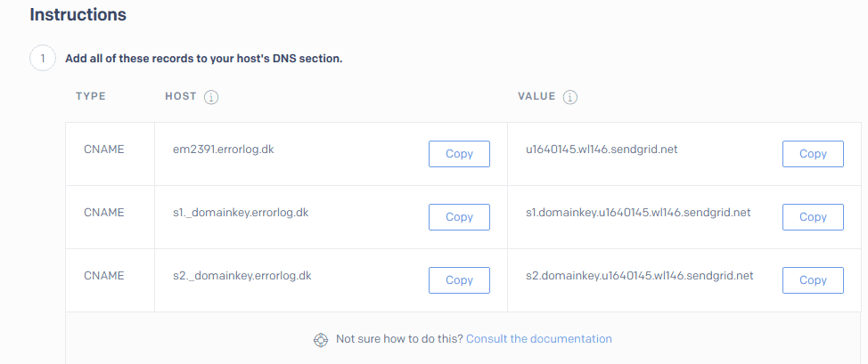
Task: Click the s2._domainkey.errorlog.dk host text
Action: (242, 276)
